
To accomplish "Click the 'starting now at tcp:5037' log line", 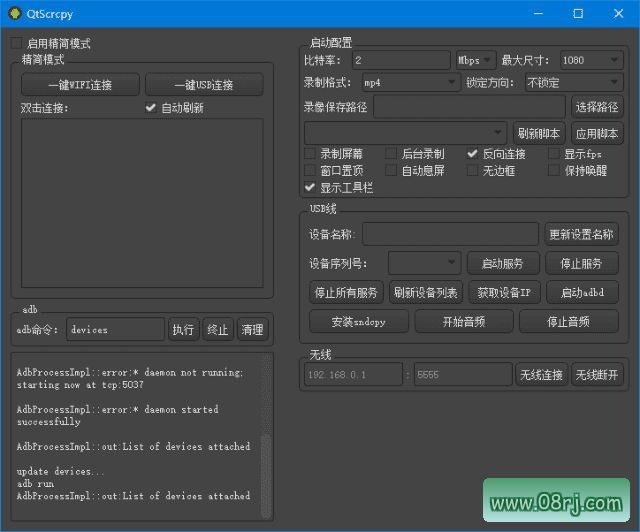I will [x=80, y=385].
